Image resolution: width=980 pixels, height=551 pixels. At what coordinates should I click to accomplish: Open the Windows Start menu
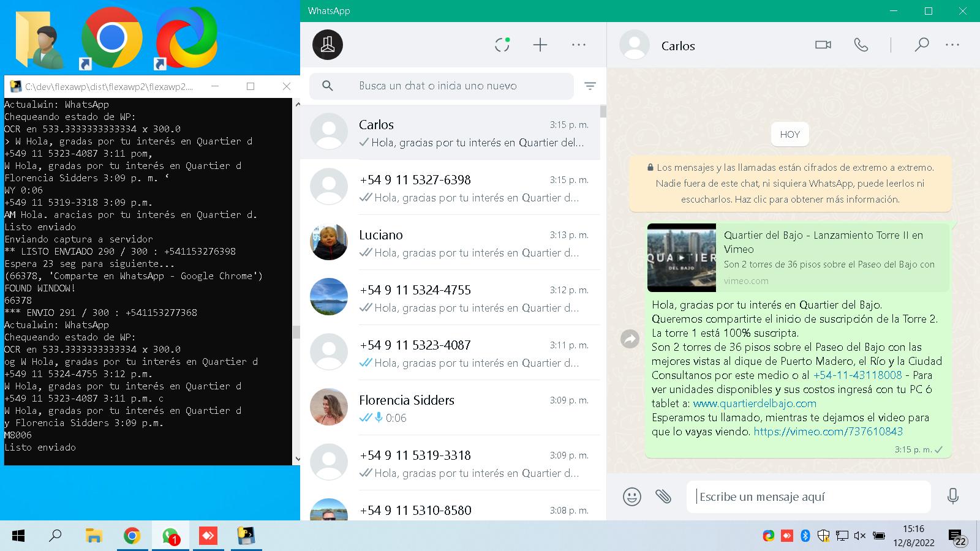pos(18,536)
